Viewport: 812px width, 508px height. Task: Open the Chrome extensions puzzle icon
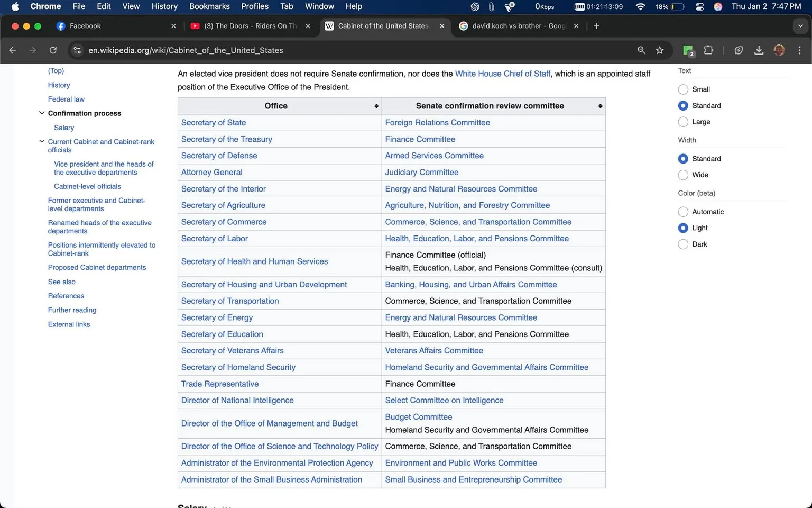708,50
